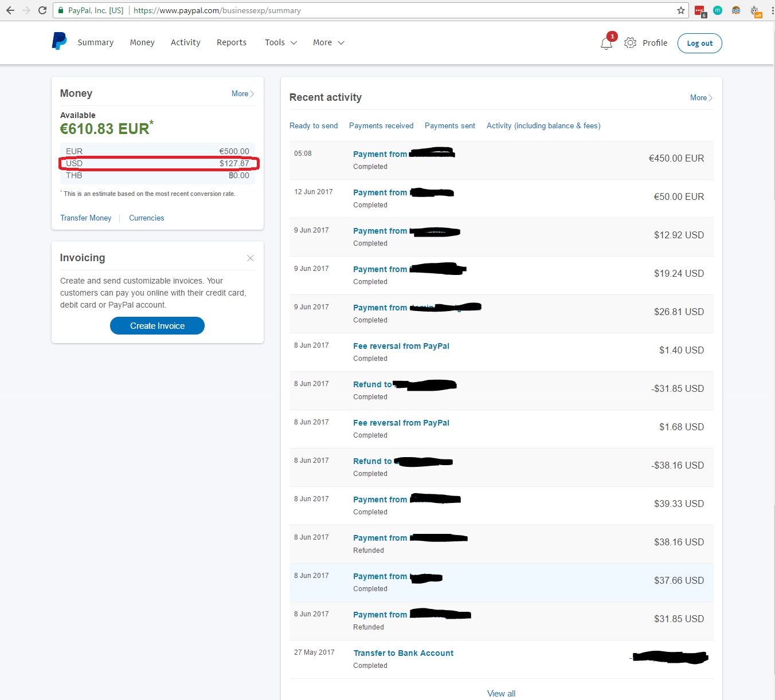Open More in the Money panel
The width and height of the screenshot is (775, 700).
[242, 94]
